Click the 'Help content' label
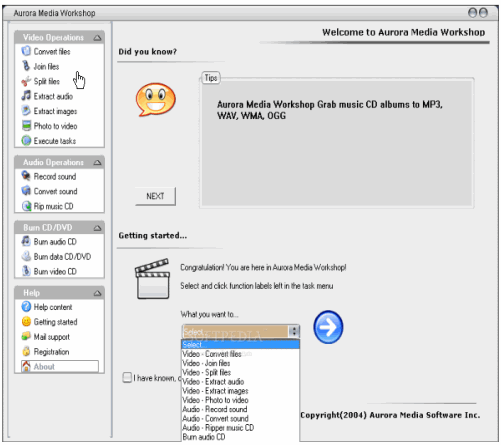 point(53,307)
